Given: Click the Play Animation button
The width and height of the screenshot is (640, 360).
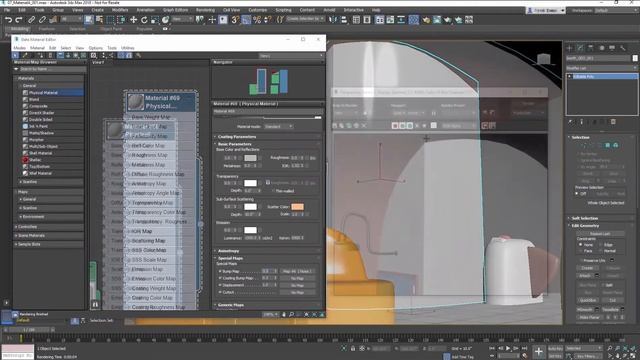Looking at the screenshot, I should tap(508, 348).
